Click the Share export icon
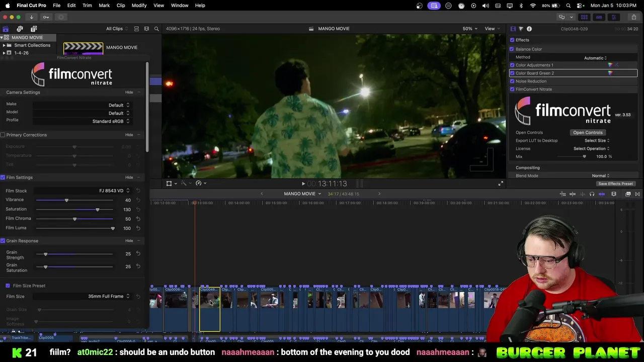Image resolution: width=644 pixels, height=362 pixels. pyautogui.click(x=633, y=17)
